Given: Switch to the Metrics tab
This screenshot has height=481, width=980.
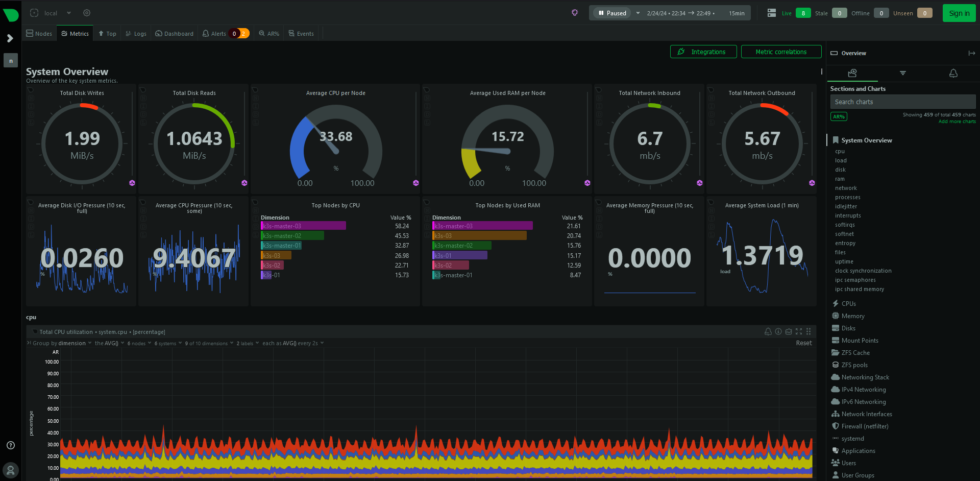Looking at the screenshot, I should pyautogui.click(x=75, y=34).
